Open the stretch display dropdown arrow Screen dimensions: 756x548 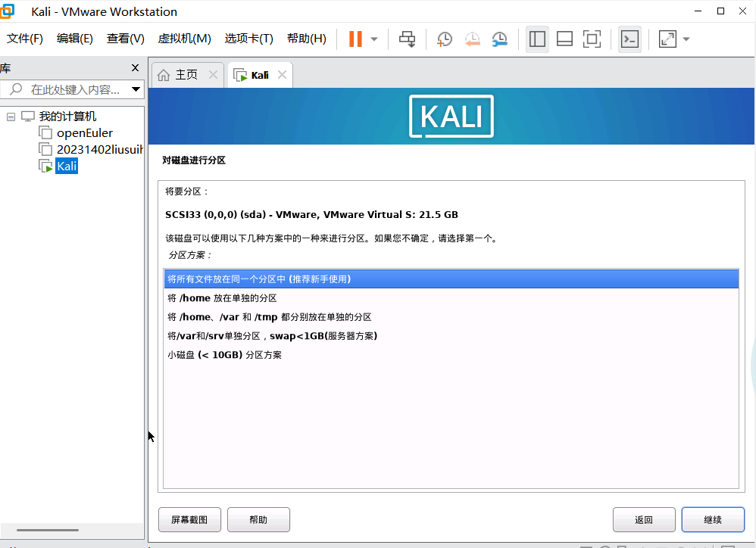tap(686, 39)
